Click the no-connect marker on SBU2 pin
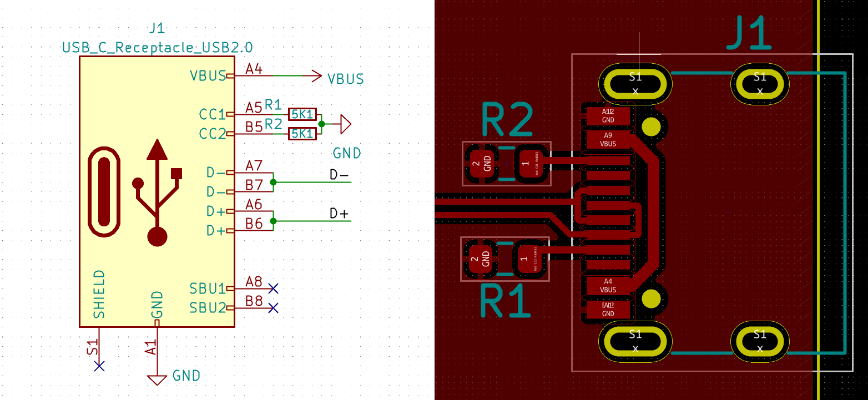Image resolution: width=868 pixels, height=400 pixels. click(272, 307)
